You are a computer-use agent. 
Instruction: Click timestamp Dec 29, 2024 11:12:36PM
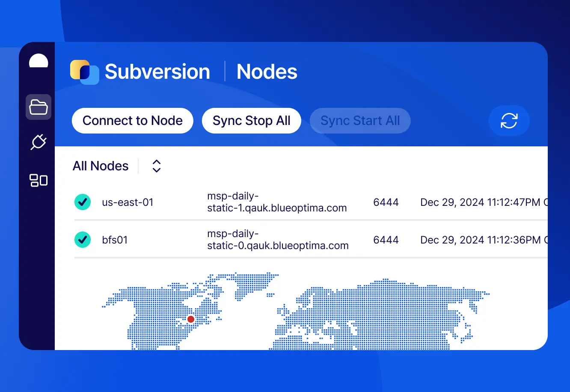pyautogui.click(x=481, y=240)
